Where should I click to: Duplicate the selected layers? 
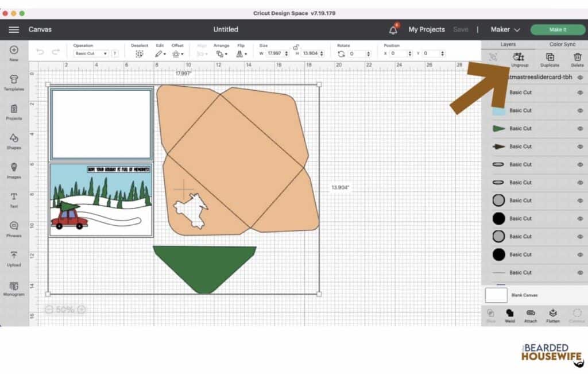pos(550,59)
